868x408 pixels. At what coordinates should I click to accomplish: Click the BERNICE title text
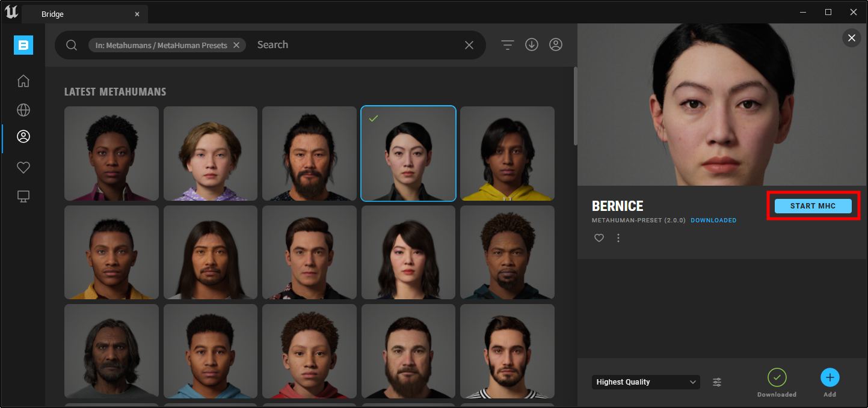(x=618, y=206)
